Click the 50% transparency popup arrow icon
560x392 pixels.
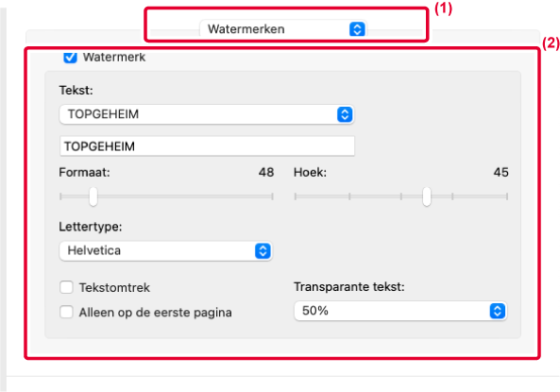pos(497,311)
